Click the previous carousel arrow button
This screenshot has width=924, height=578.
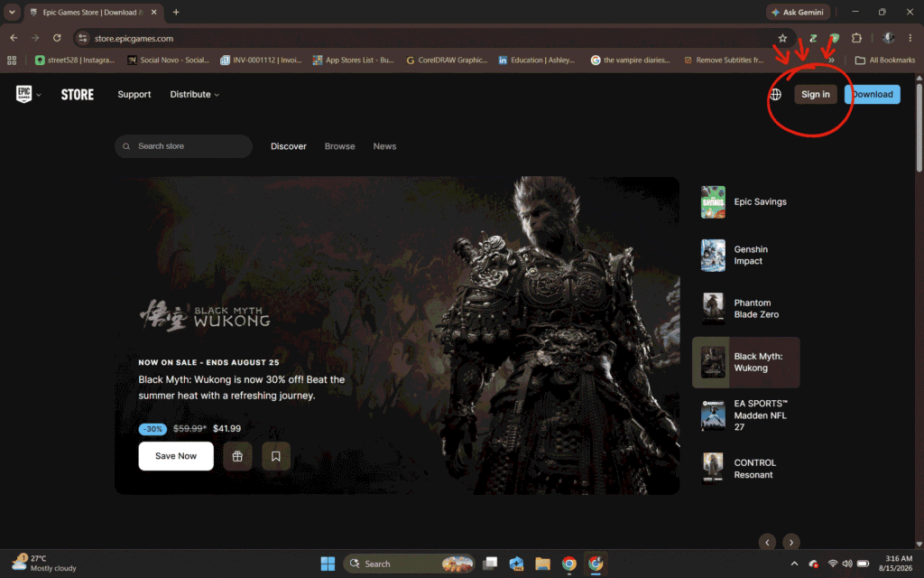pyautogui.click(x=767, y=542)
